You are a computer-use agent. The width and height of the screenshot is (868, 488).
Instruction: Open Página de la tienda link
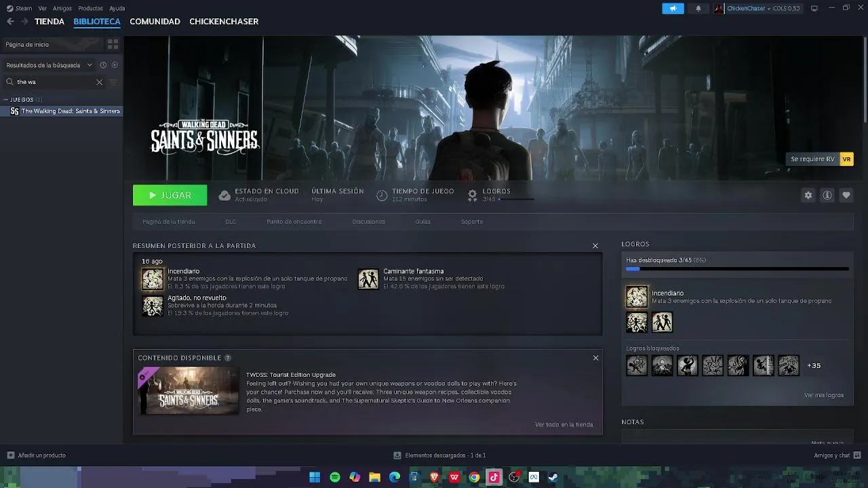169,222
